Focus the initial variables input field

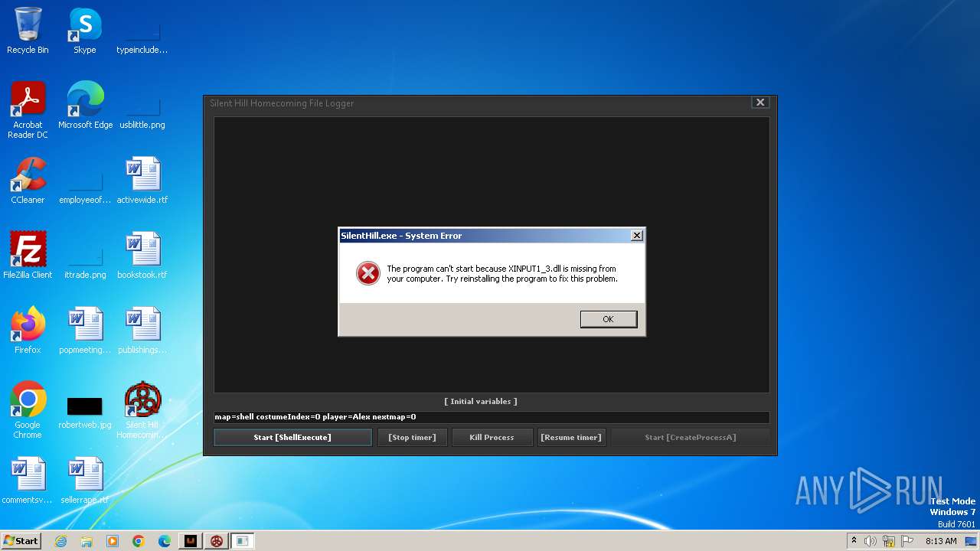click(x=492, y=417)
